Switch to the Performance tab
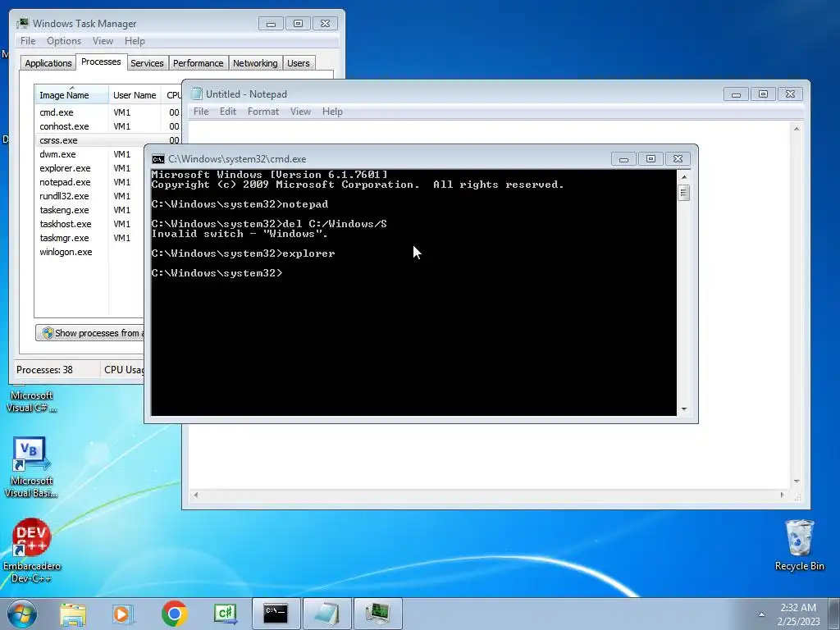The image size is (840, 630). pos(199,63)
